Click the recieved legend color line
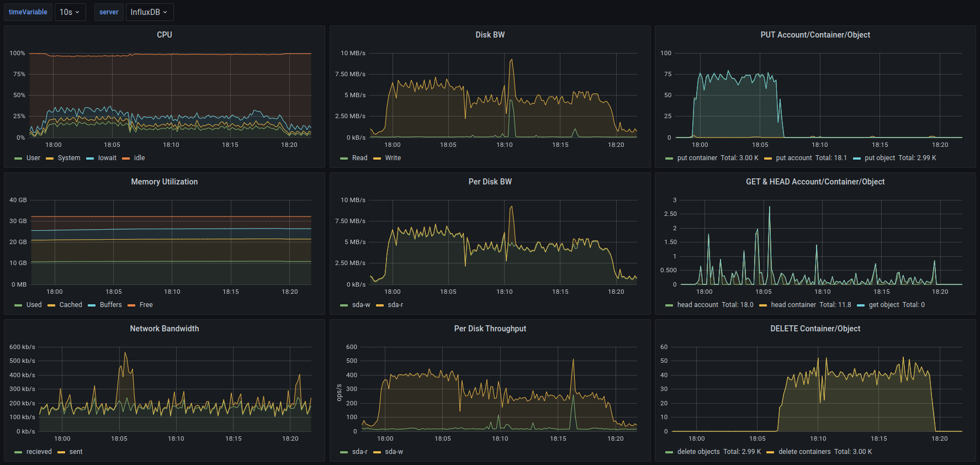Viewport: 980px width, 465px height. [18, 452]
